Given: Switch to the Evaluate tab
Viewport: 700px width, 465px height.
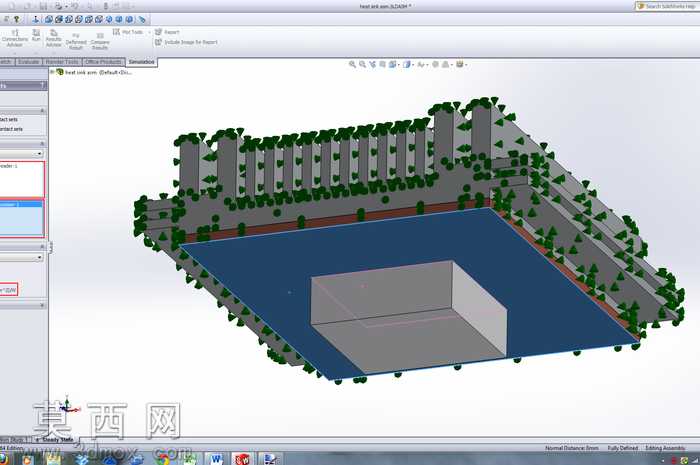Looking at the screenshot, I should point(29,62).
